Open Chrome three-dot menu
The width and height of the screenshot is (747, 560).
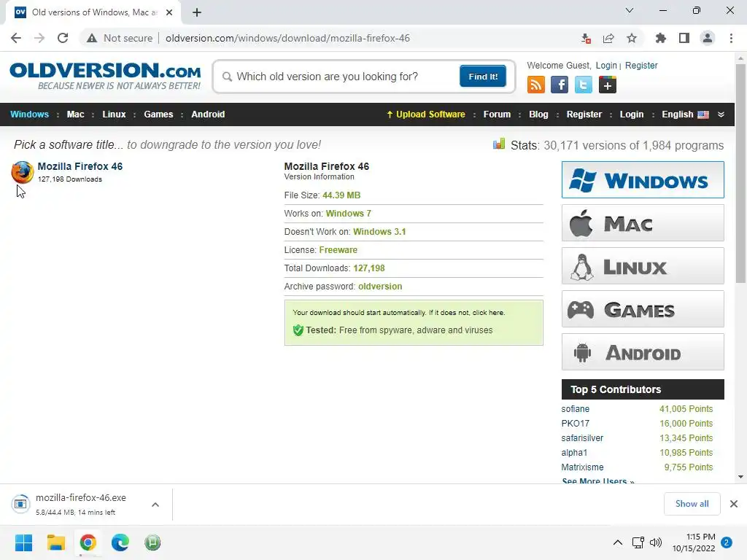731,38
